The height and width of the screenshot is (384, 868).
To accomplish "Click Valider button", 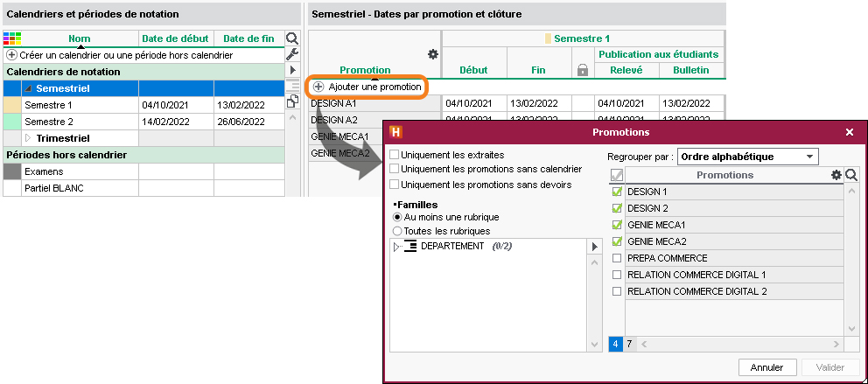I will [x=830, y=367].
